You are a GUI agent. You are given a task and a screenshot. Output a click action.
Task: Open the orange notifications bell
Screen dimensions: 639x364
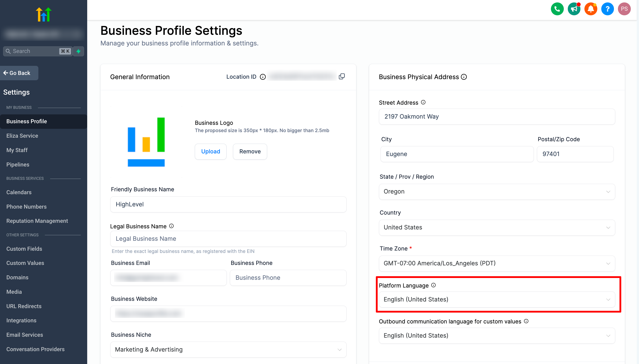[590, 9]
